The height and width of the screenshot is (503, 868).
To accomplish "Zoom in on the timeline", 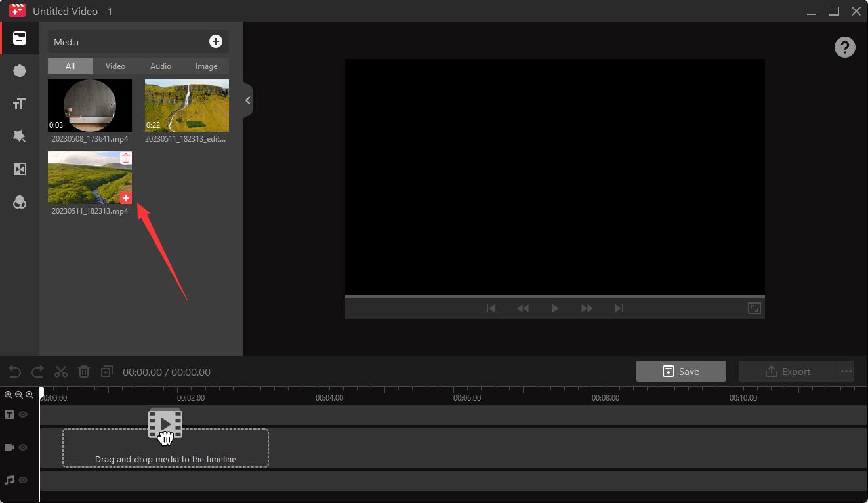I will [x=8, y=394].
